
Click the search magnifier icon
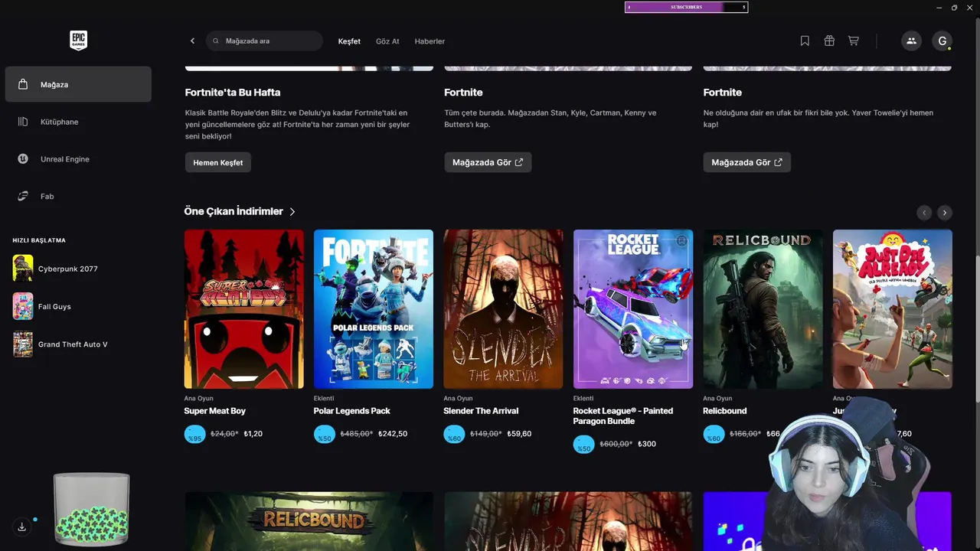point(216,41)
